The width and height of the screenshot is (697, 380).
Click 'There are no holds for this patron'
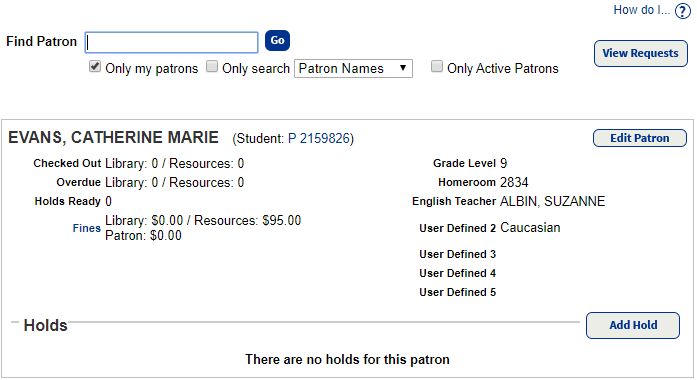pyautogui.click(x=347, y=359)
